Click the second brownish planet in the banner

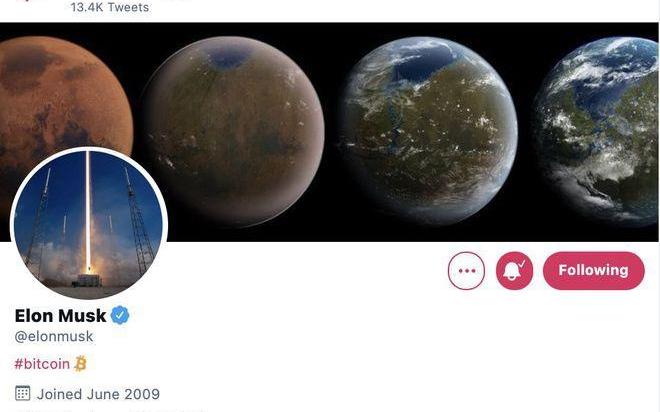(233, 131)
